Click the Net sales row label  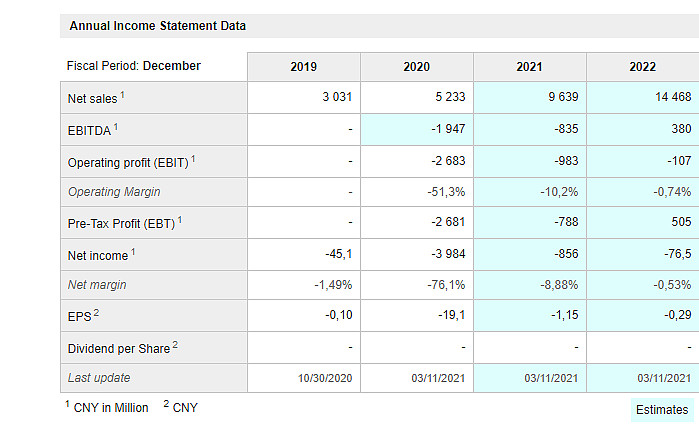(x=97, y=98)
